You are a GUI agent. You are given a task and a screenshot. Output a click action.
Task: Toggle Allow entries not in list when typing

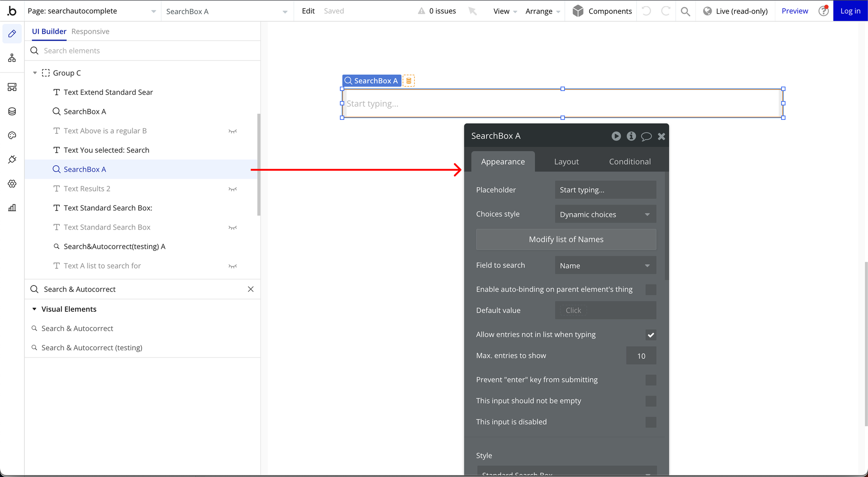pos(651,335)
